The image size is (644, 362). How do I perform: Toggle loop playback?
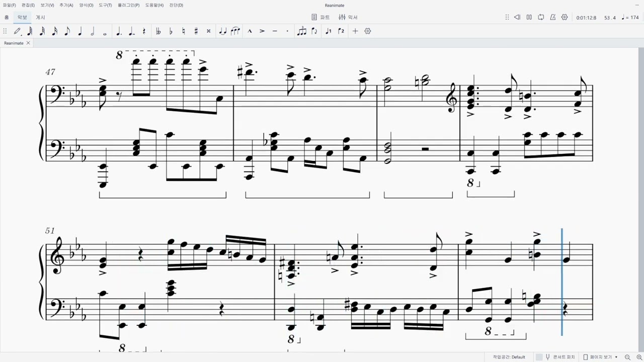541,17
